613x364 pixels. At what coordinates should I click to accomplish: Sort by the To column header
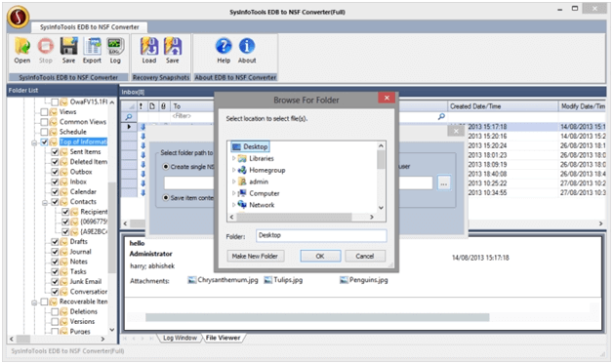191,106
